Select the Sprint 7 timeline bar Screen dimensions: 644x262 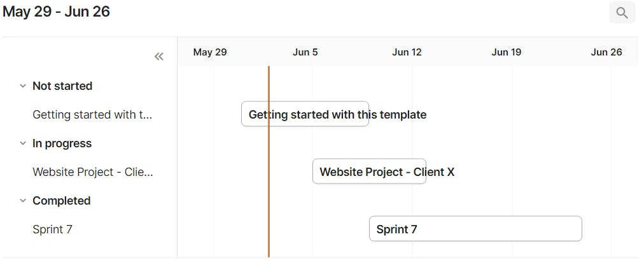tap(475, 229)
